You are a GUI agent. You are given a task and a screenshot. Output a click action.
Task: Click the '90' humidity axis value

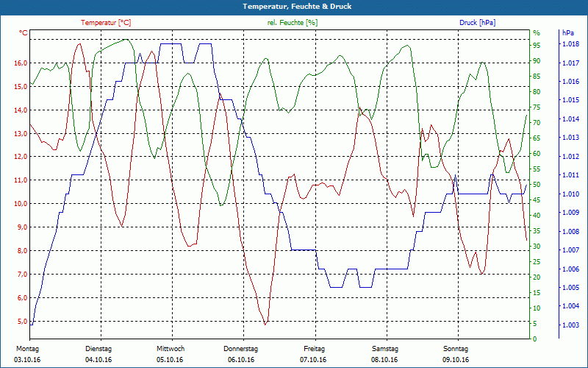537,61
